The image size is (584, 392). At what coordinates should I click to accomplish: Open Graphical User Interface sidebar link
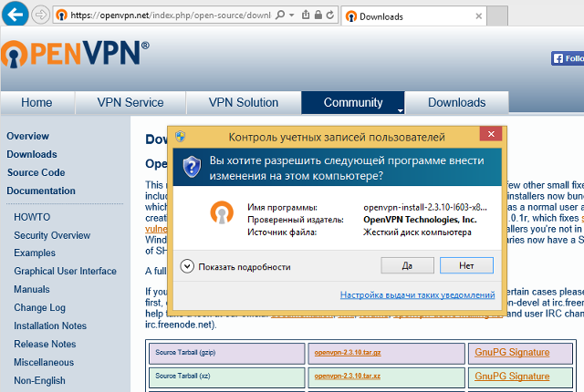[x=65, y=271]
